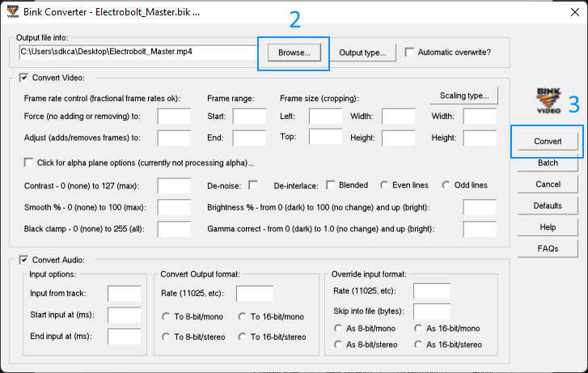Click the Bink Video logo above Convert
588x373 pixels.
coord(548,100)
